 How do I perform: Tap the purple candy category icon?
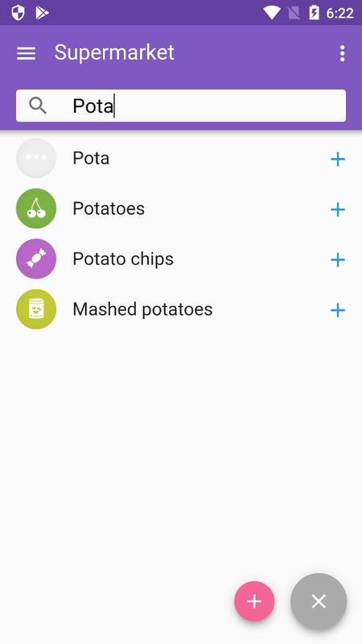click(x=36, y=258)
